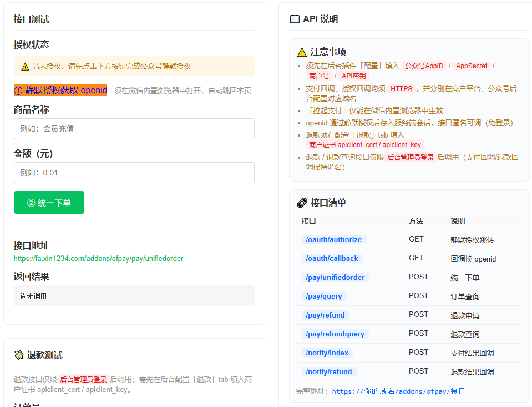This screenshot has width=532, height=407.
Task: Click the API密钥 tag
Action: (x=353, y=76)
